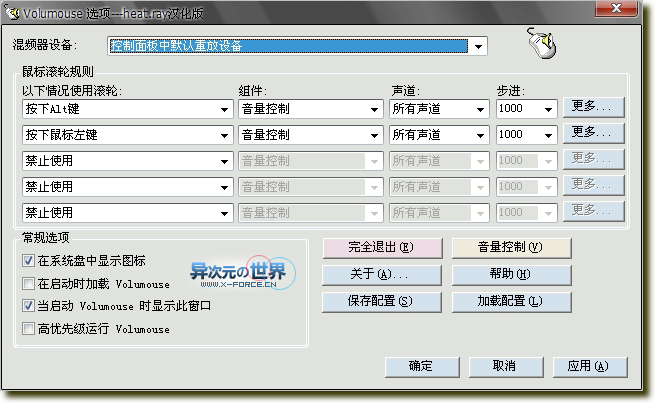Open the 按下鼠标左键 wheel rule dropdown

point(127,135)
